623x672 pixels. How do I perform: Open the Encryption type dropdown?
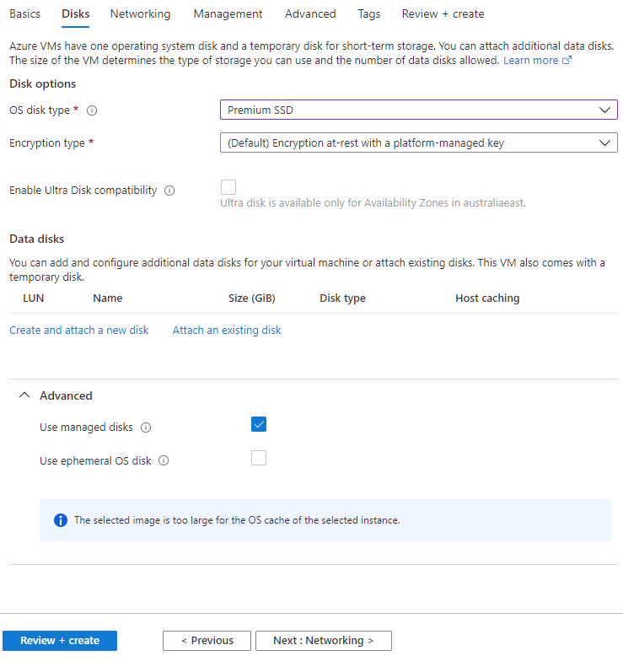[419, 142]
